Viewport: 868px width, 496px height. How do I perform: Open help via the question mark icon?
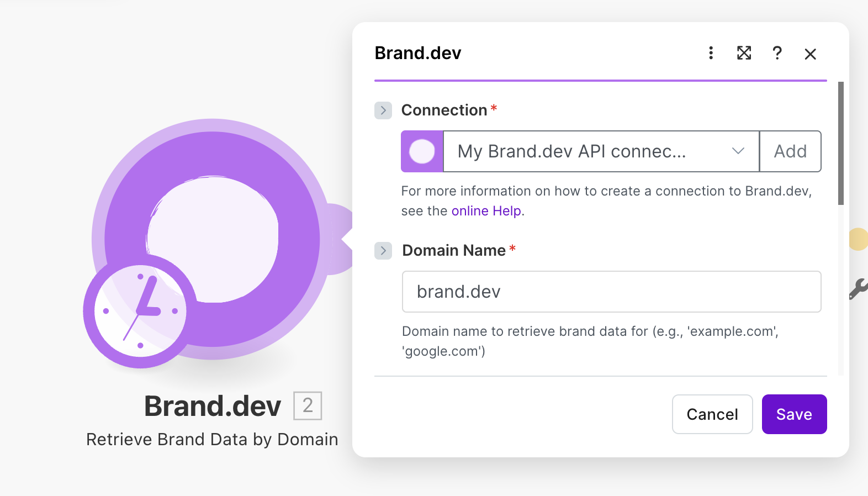pyautogui.click(x=777, y=53)
